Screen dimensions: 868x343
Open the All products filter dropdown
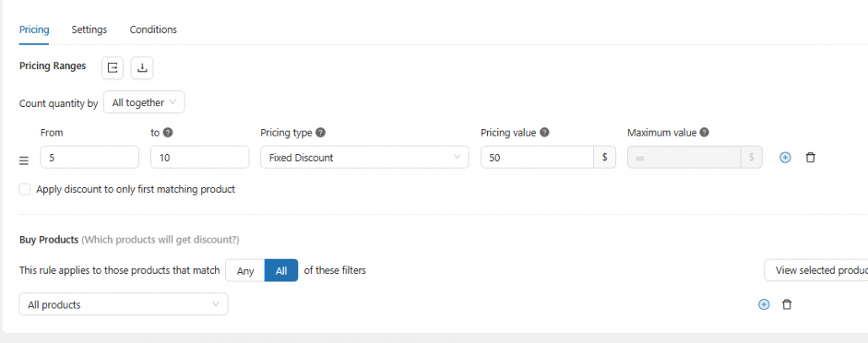[x=123, y=304]
